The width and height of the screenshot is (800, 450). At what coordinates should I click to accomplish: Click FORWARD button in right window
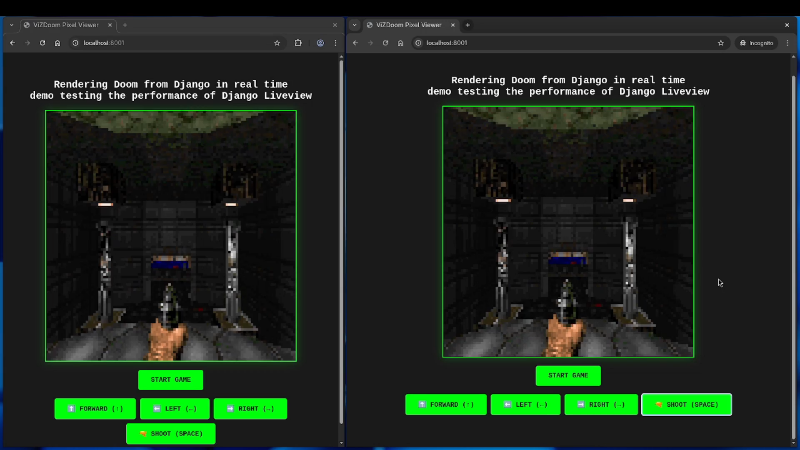click(446, 404)
